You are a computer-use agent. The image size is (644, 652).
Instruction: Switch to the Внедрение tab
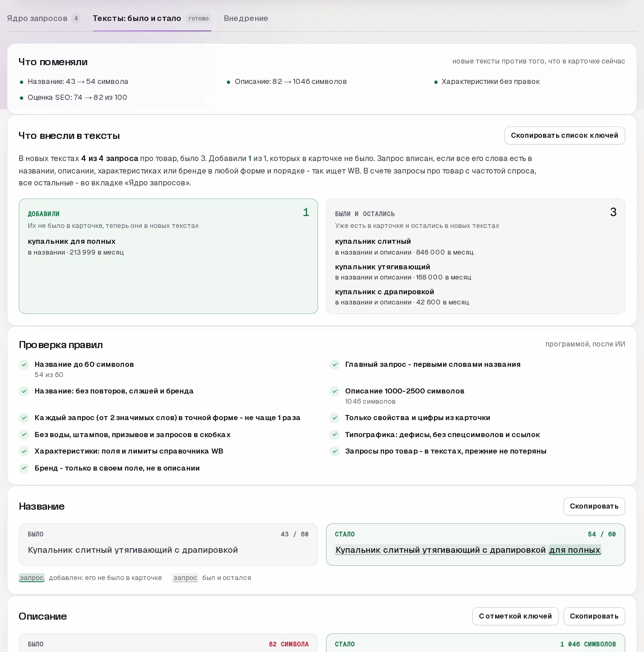point(246,18)
